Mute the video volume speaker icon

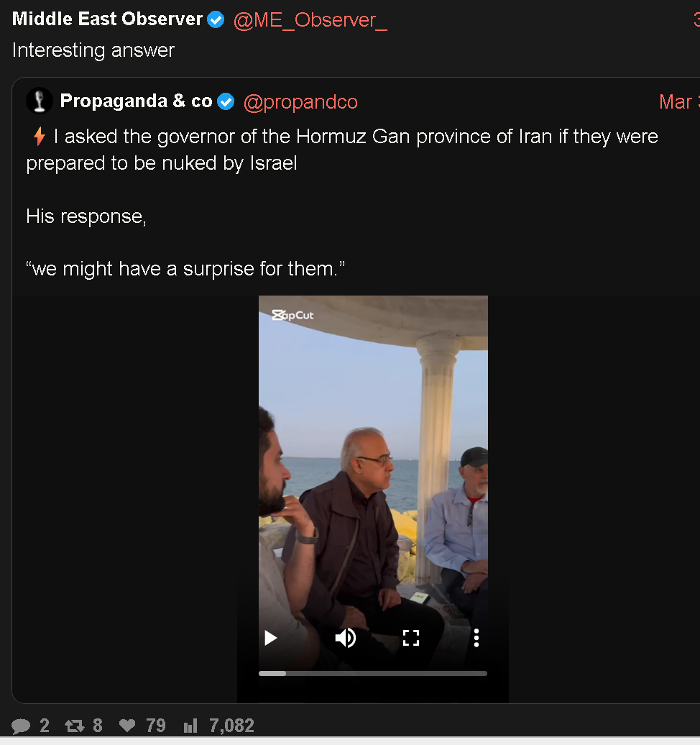345,638
